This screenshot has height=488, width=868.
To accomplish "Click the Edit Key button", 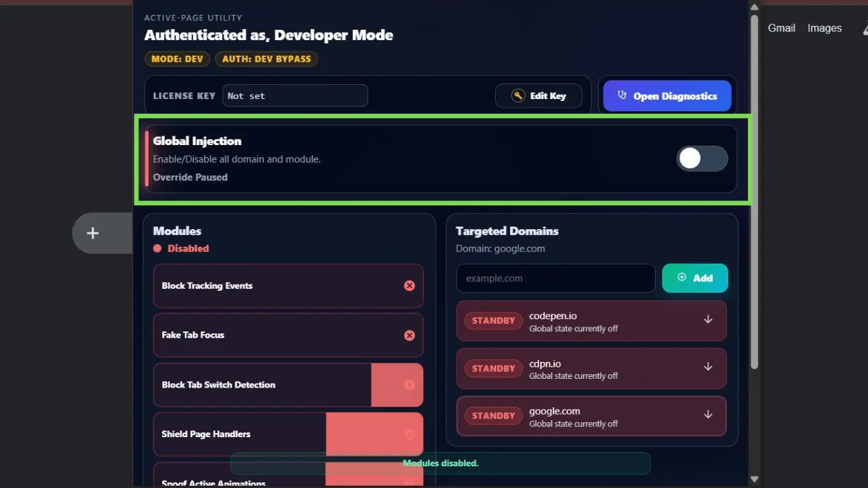I will [539, 96].
